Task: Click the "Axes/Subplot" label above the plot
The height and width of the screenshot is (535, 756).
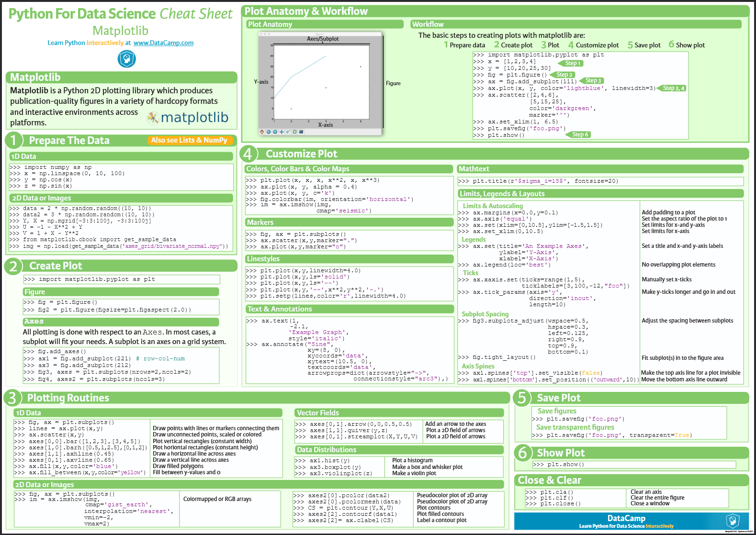Action: click(x=323, y=39)
